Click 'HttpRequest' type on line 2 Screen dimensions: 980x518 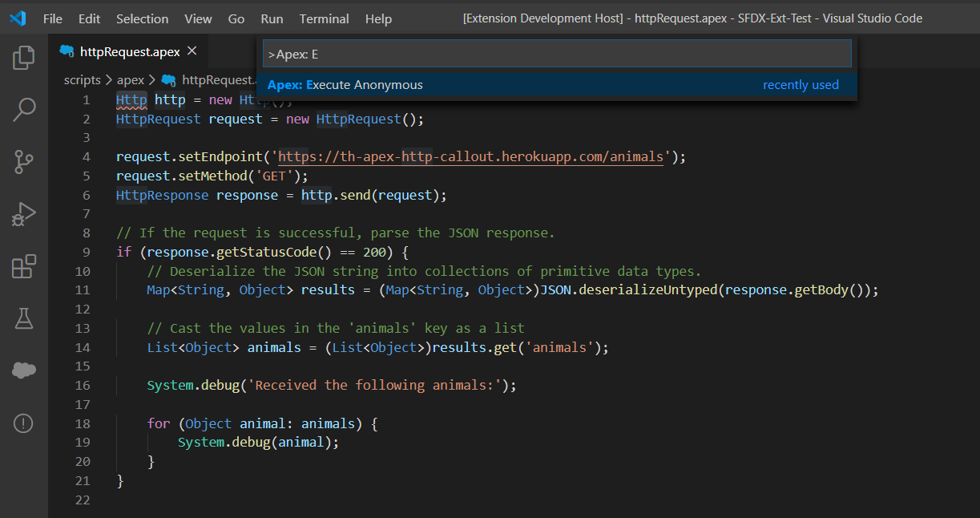tap(159, 119)
